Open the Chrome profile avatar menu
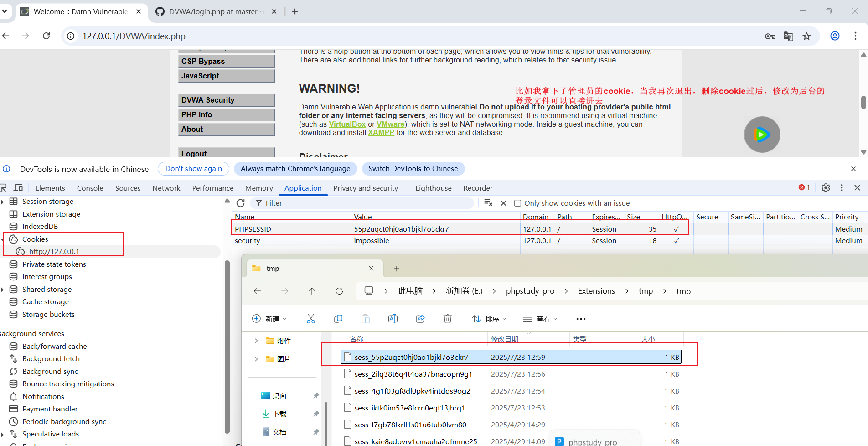The height and width of the screenshot is (446, 868). coord(835,36)
